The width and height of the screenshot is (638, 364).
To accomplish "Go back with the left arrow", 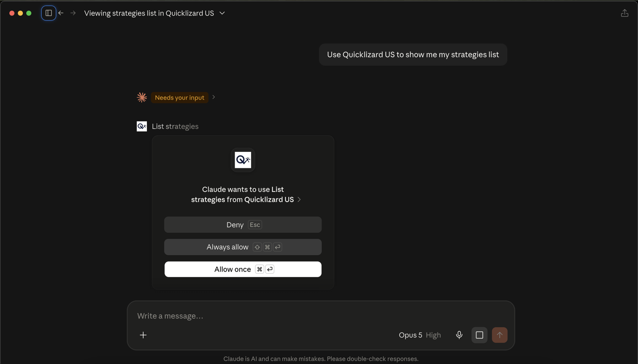I will click(61, 13).
